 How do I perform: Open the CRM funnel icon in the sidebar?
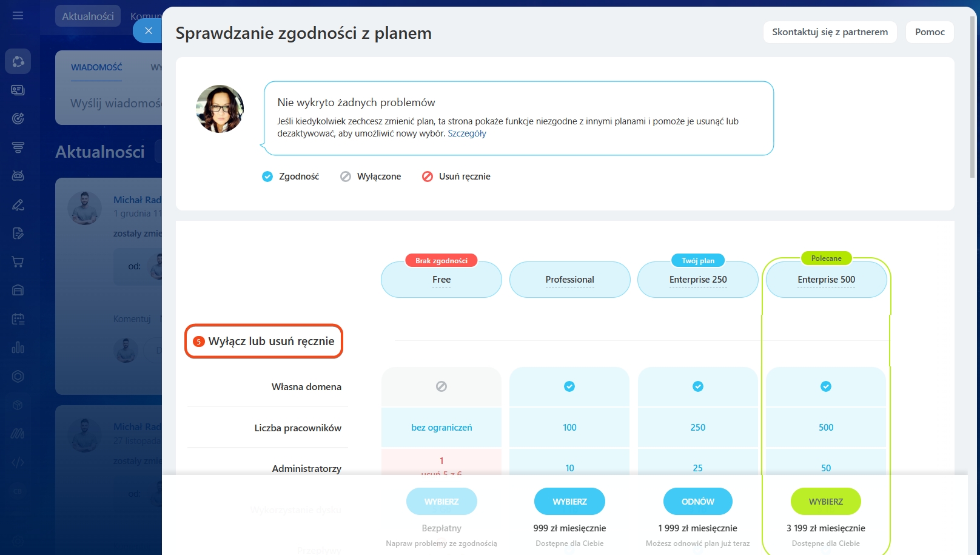[x=18, y=147]
